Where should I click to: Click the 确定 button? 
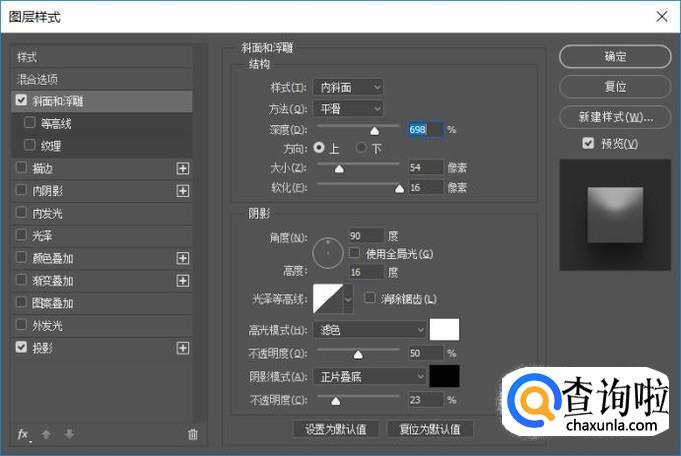tap(615, 56)
